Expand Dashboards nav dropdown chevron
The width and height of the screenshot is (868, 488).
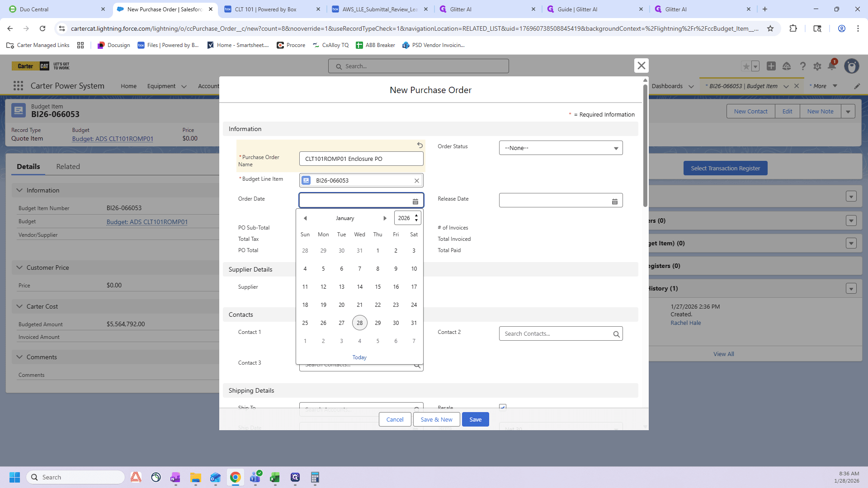[691, 86]
